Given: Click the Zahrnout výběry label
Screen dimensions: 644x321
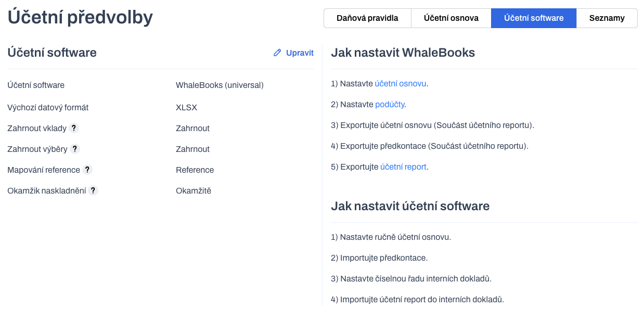Looking at the screenshot, I should [37, 149].
